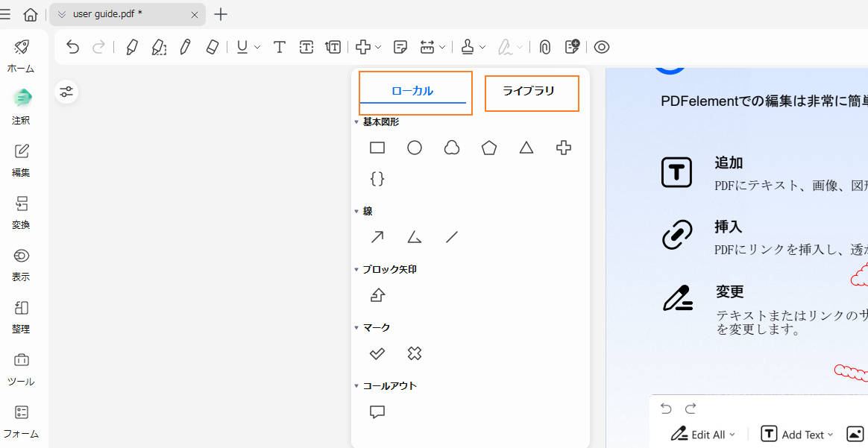
Task: Open the 編集 section in sidebar
Action: click(x=22, y=160)
